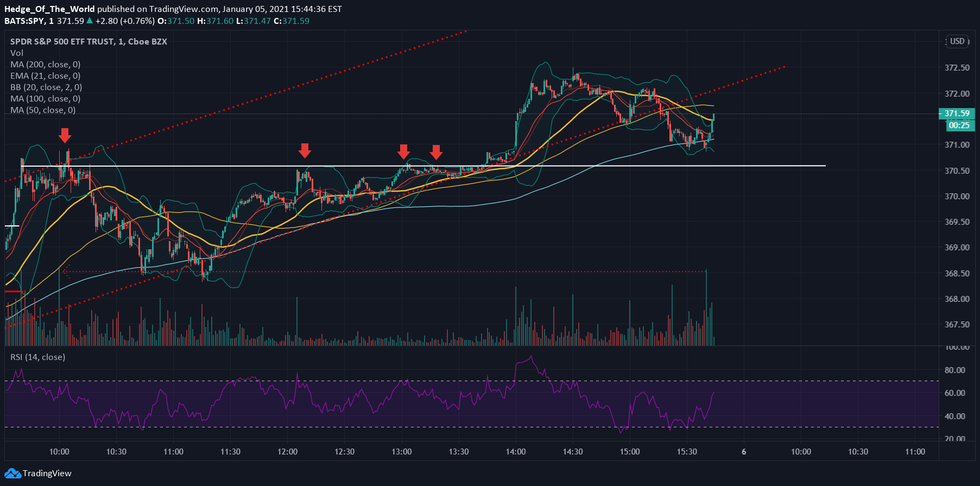Select the Vol indicator label

pos(17,53)
